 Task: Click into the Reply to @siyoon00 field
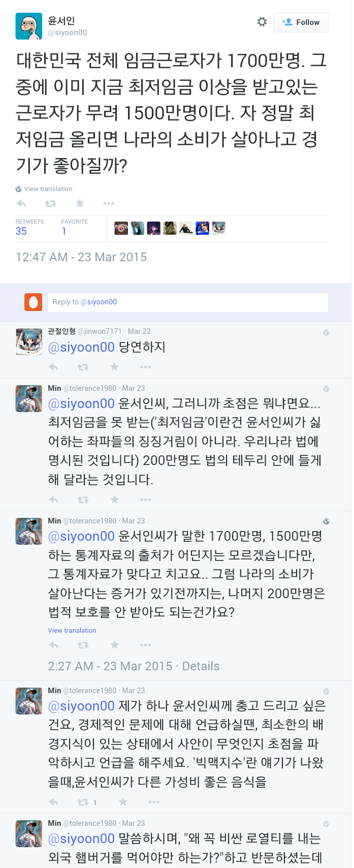point(188,302)
